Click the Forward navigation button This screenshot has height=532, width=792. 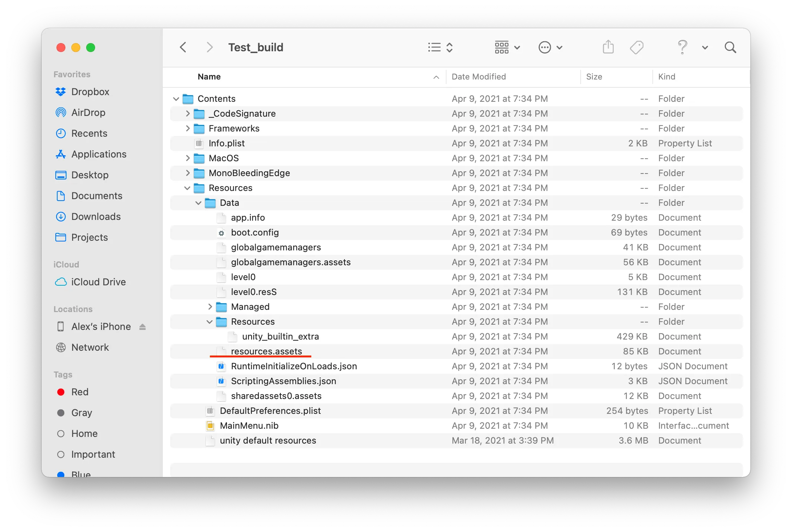tap(209, 47)
